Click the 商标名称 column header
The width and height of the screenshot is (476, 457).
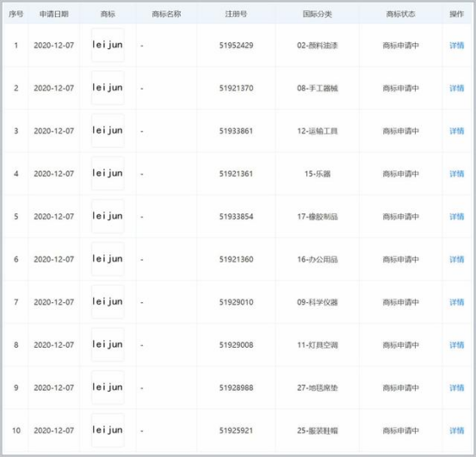click(x=166, y=14)
